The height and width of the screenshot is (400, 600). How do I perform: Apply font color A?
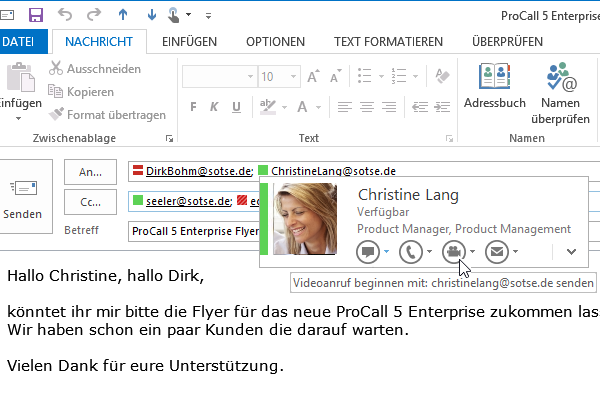(x=302, y=107)
